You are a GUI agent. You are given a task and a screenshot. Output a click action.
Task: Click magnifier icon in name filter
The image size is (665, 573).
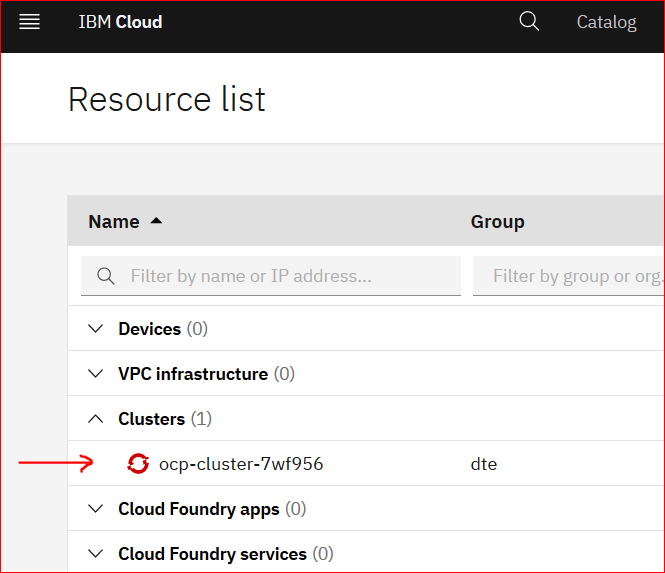pyautogui.click(x=106, y=276)
